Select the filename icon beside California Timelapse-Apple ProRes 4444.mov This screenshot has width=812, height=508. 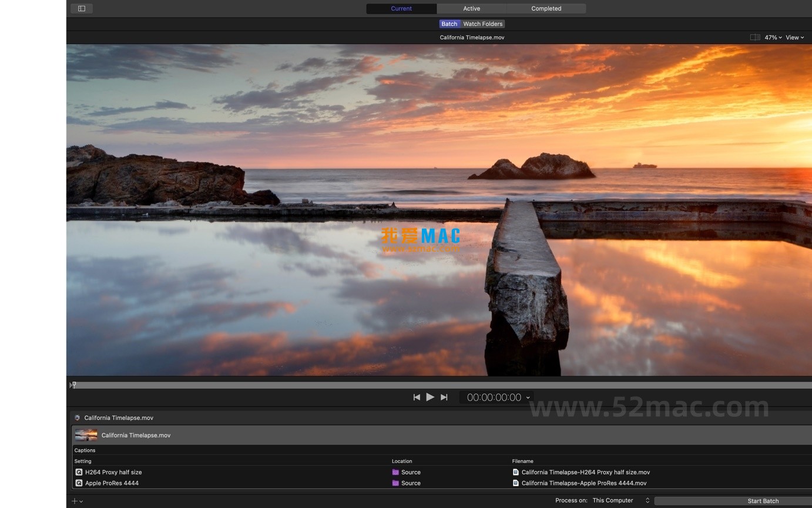pyautogui.click(x=516, y=483)
